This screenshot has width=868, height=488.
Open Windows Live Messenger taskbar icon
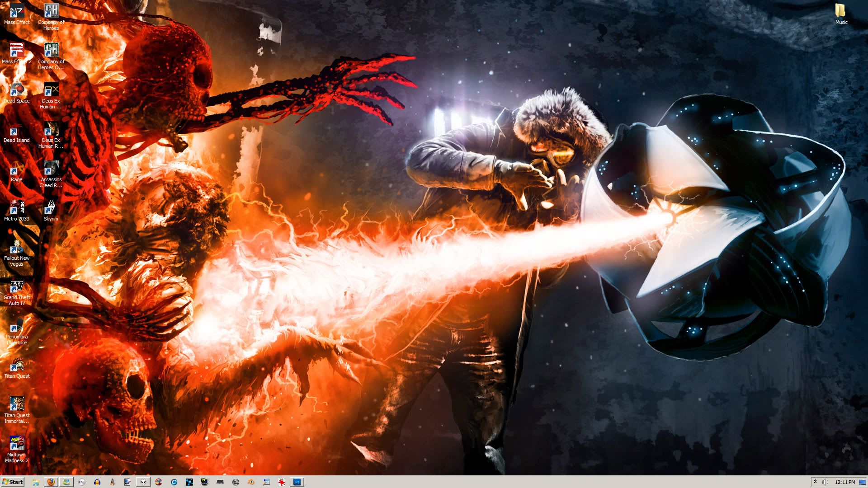pos(66,482)
